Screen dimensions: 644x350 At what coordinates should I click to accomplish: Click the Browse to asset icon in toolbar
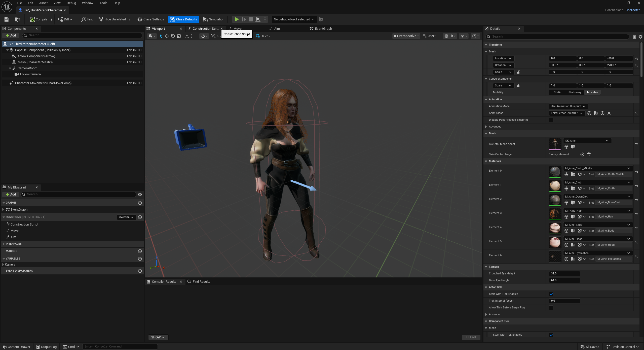[x=17, y=19]
